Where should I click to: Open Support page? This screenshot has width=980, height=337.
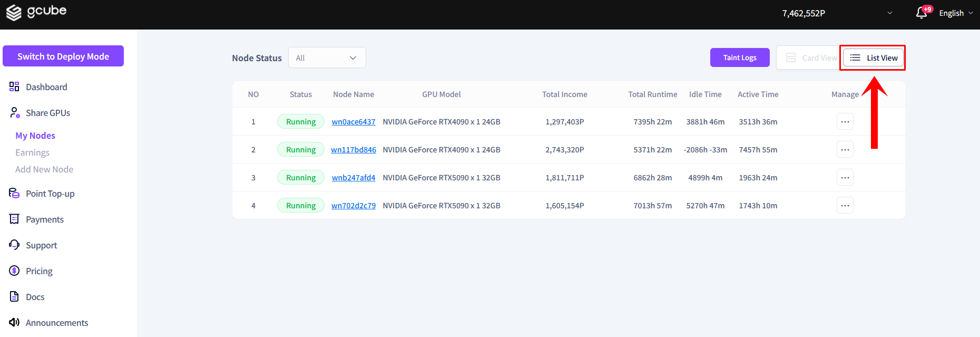coord(41,245)
